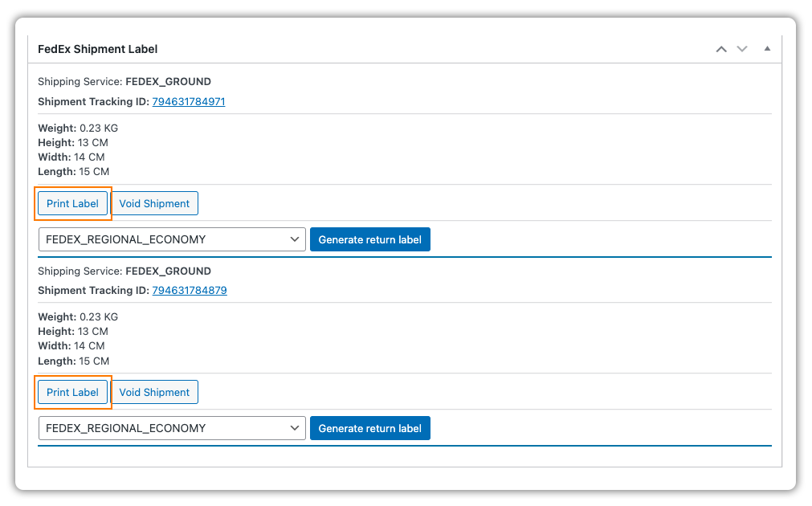The width and height of the screenshot is (812, 506).
Task: Click second shipment's Length 15 CM text
Action: [x=74, y=361]
